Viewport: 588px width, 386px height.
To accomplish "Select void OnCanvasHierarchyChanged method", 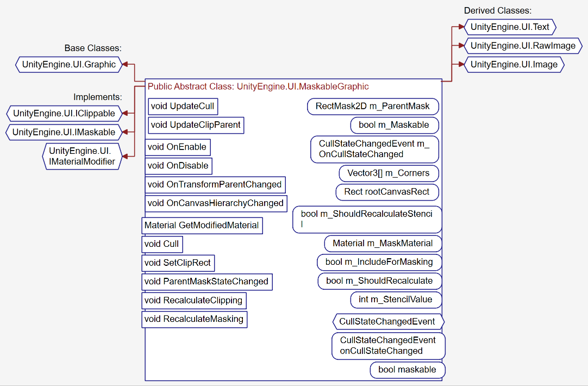I will coord(216,203).
